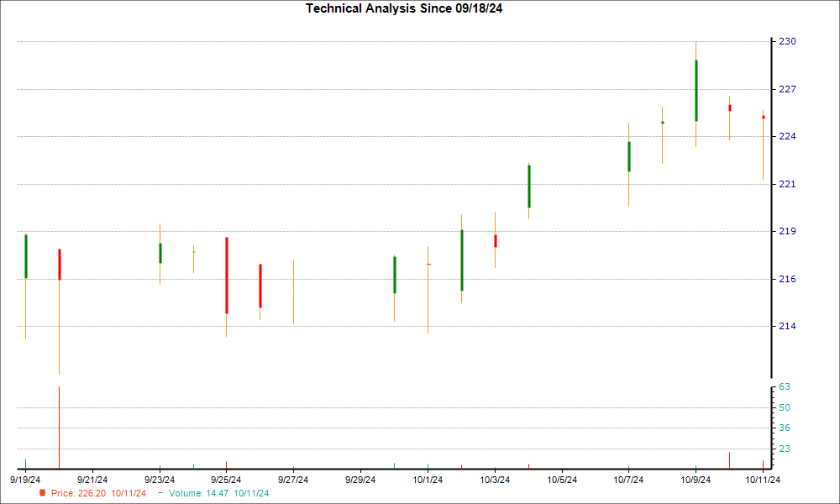840x504 pixels.
Task: Select the 23 volume axis label
Action: coord(785,449)
